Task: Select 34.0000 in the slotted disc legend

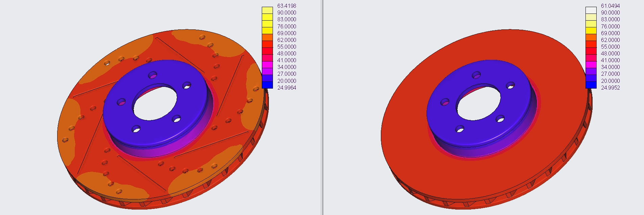Action: [x=286, y=67]
